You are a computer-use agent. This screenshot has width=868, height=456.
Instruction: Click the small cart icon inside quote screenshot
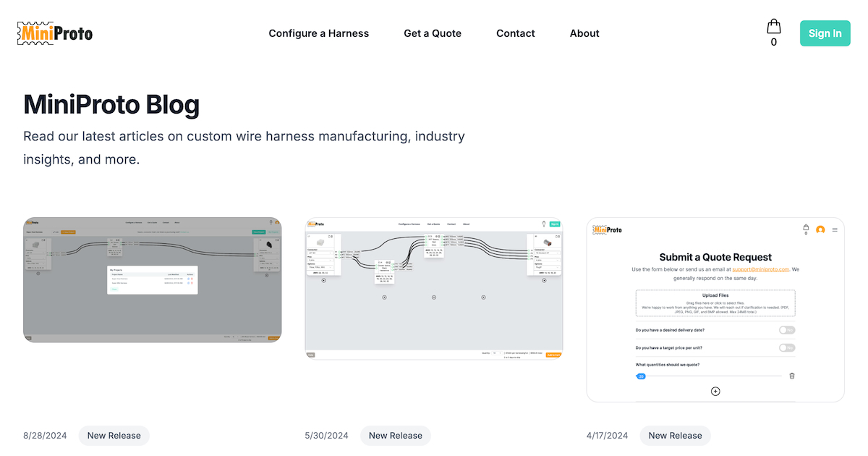(806, 228)
